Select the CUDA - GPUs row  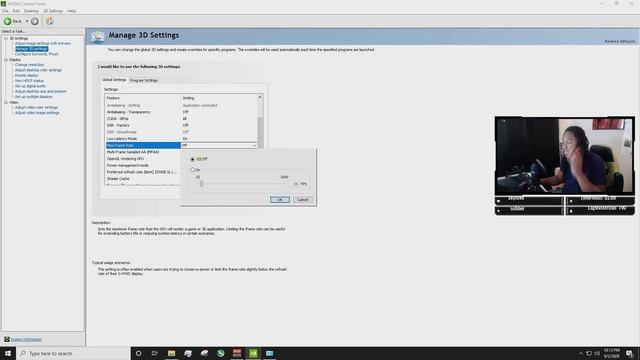(182, 119)
